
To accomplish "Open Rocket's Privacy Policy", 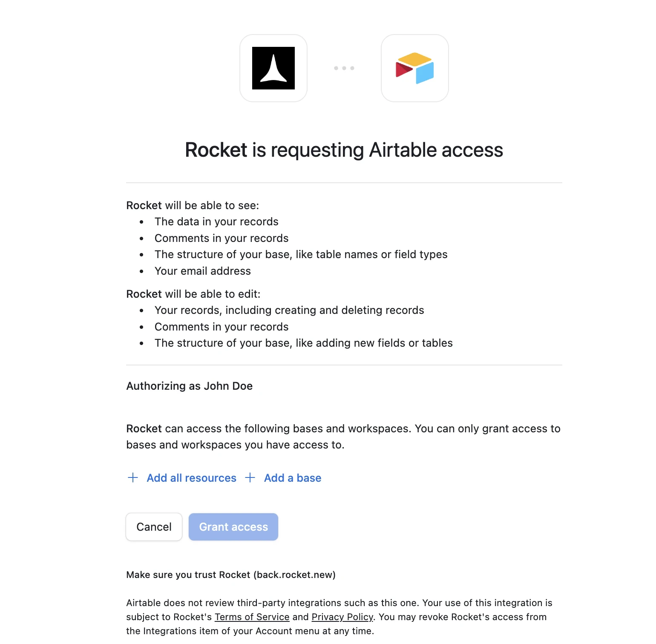I will click(342, 617).
